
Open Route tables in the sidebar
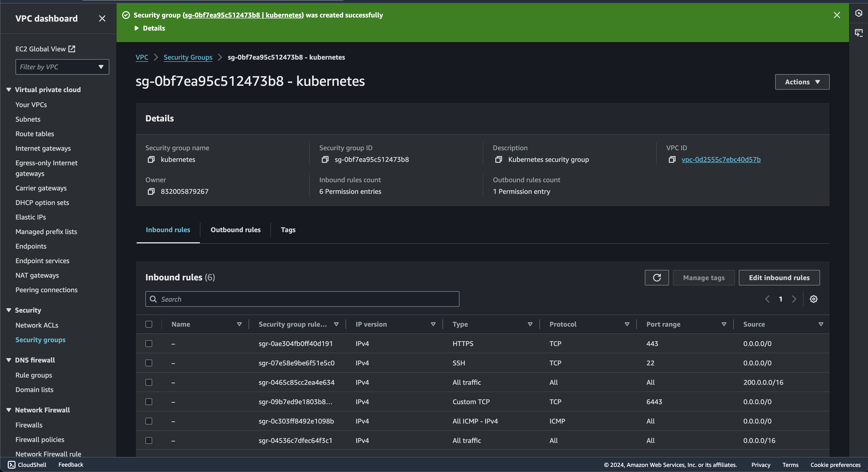point(35,134)
